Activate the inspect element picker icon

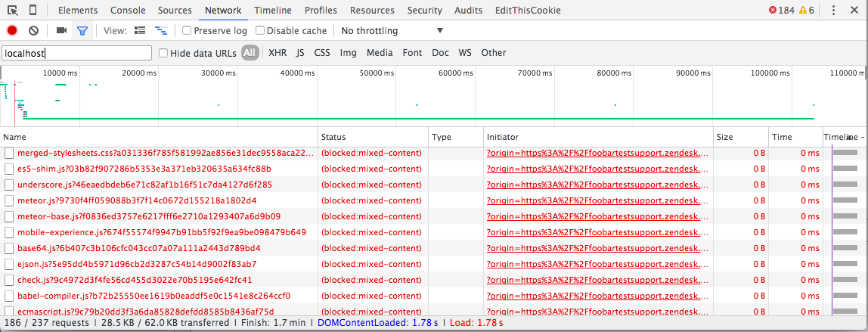click(13, 10)
